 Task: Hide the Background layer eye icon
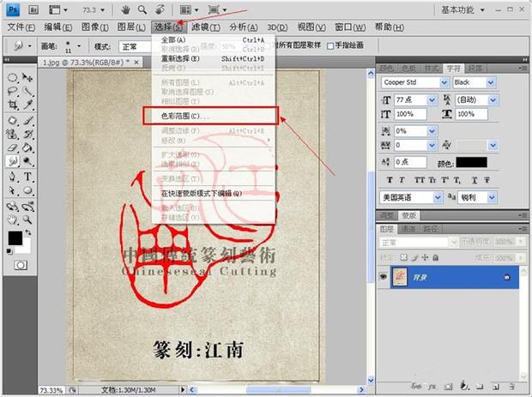[384, 277]
